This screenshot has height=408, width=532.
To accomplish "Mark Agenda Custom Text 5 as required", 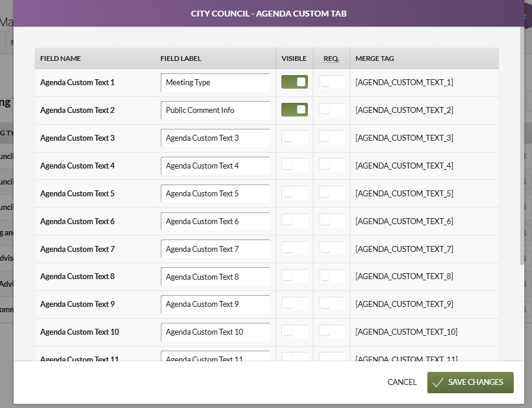I will pyautogui.click(x=332, y=193).
